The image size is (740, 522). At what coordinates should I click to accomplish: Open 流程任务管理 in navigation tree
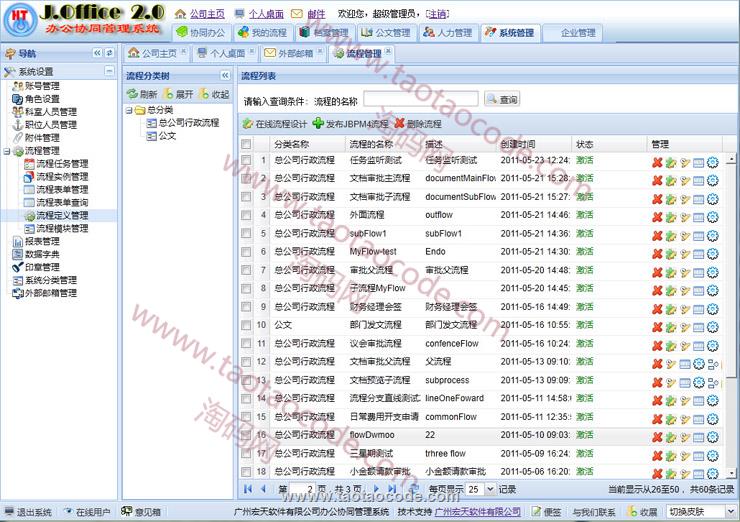[x=61, y=164]
